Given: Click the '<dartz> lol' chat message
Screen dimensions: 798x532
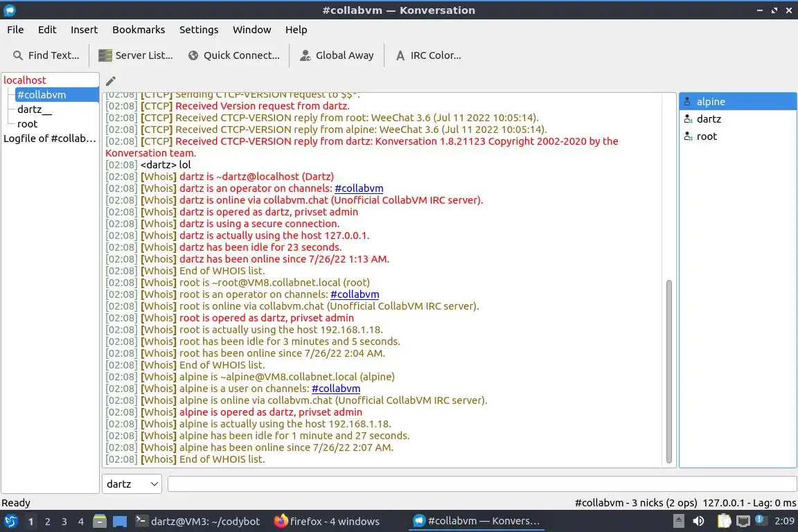Looking at the screenshot, I should click(166, 165).
